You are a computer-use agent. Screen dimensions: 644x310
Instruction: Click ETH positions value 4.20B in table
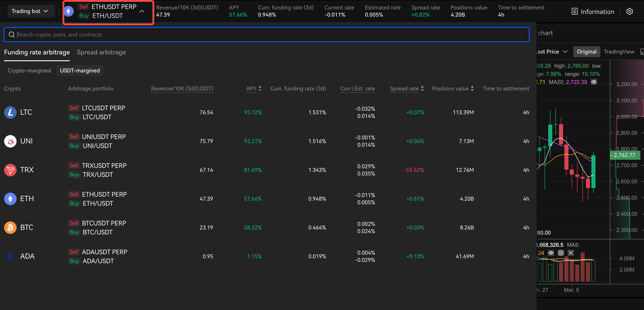(x=467, y=199)
